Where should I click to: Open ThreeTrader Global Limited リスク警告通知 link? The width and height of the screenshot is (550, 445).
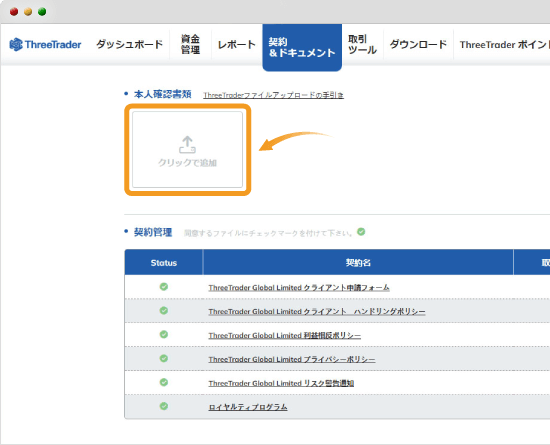281,383
